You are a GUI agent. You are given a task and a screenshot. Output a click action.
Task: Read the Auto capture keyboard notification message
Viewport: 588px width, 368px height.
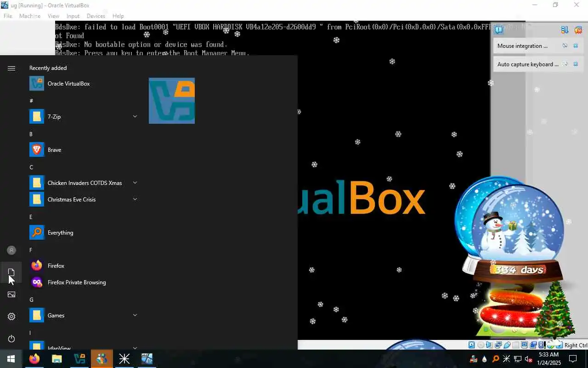[528, 64]
